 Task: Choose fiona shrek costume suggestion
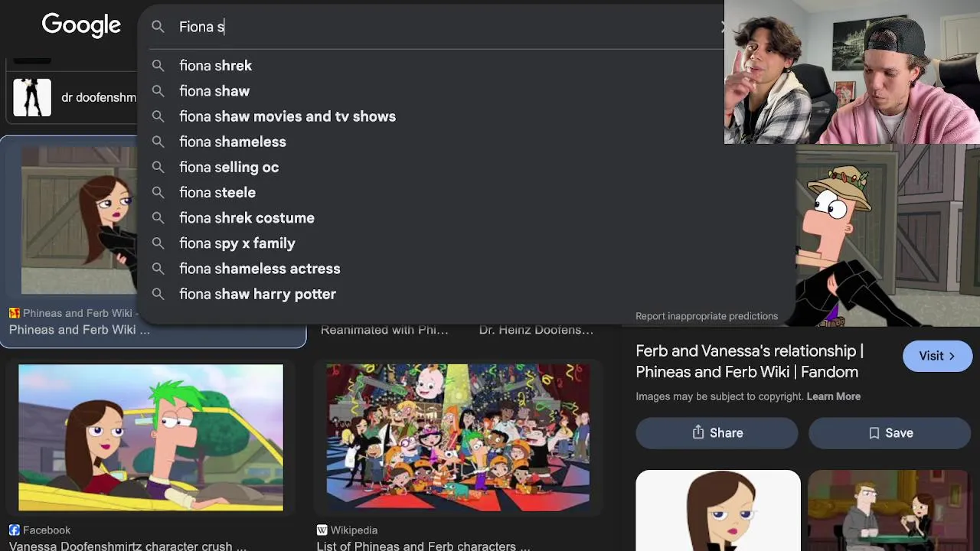(x=247, y=218)
